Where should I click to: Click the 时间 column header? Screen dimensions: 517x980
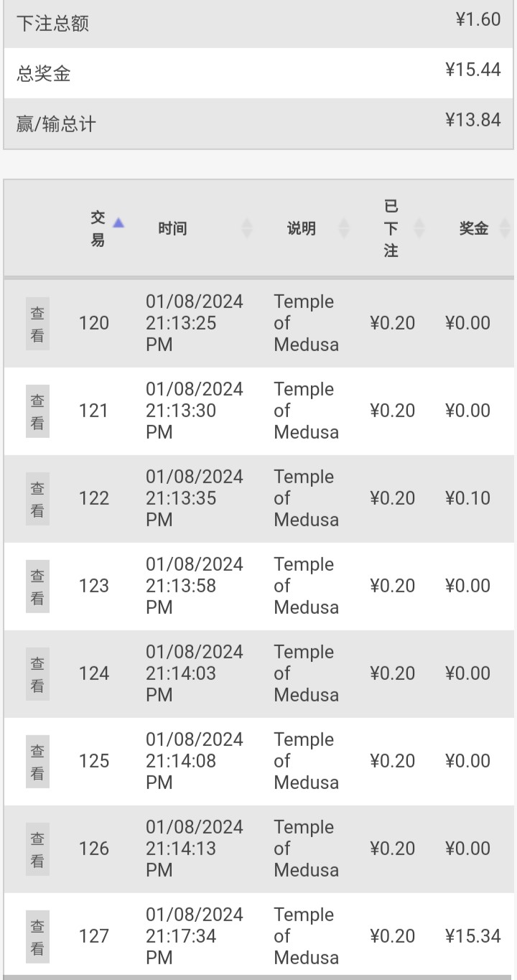tap(172, 228)
